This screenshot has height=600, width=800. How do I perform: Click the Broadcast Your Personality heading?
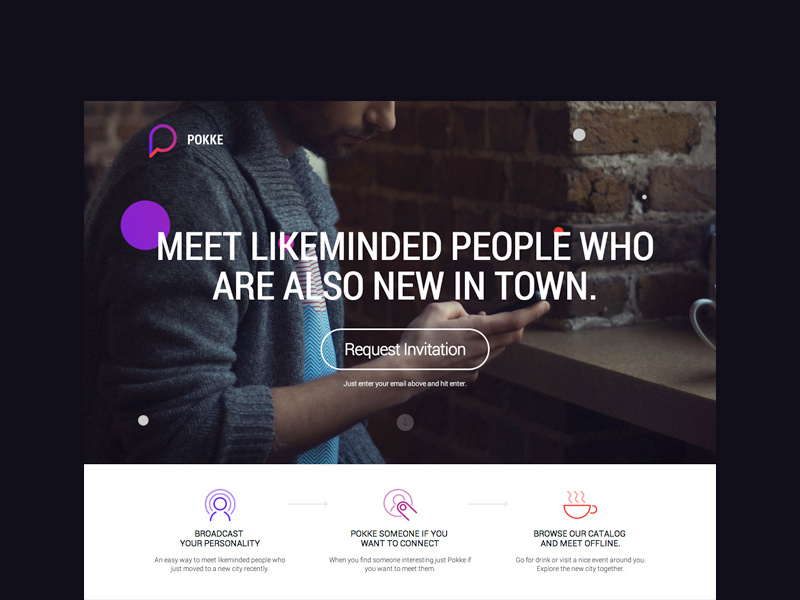pos(220,538)
